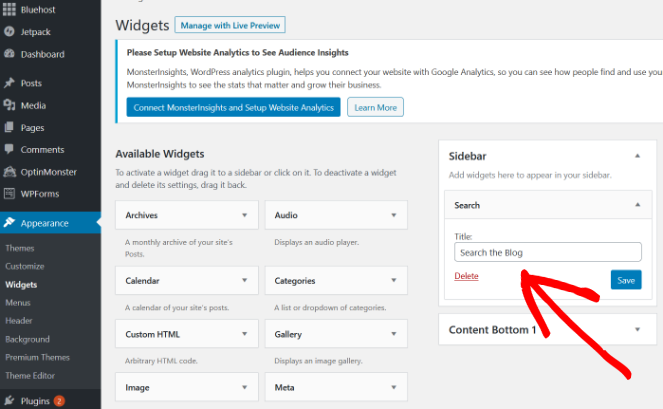Open the Menus submenu item

coord(18,302)
